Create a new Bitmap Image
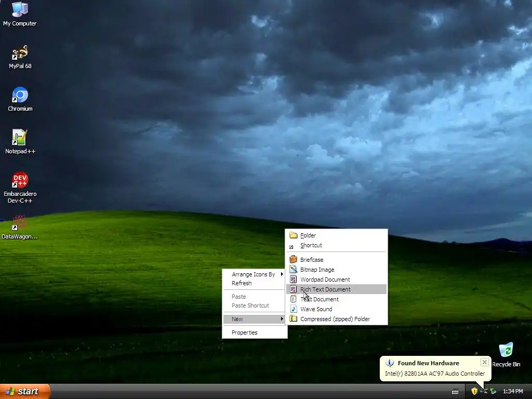 [x=336, y=270]
